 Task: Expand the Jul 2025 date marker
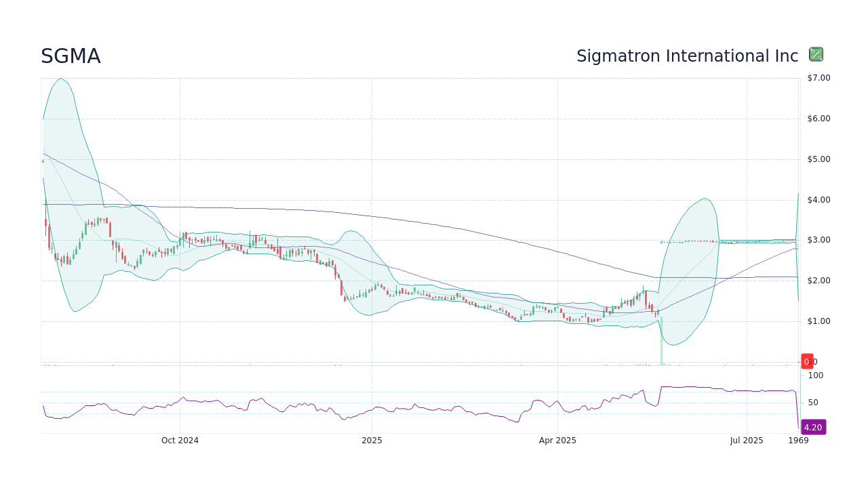[746, 441]
